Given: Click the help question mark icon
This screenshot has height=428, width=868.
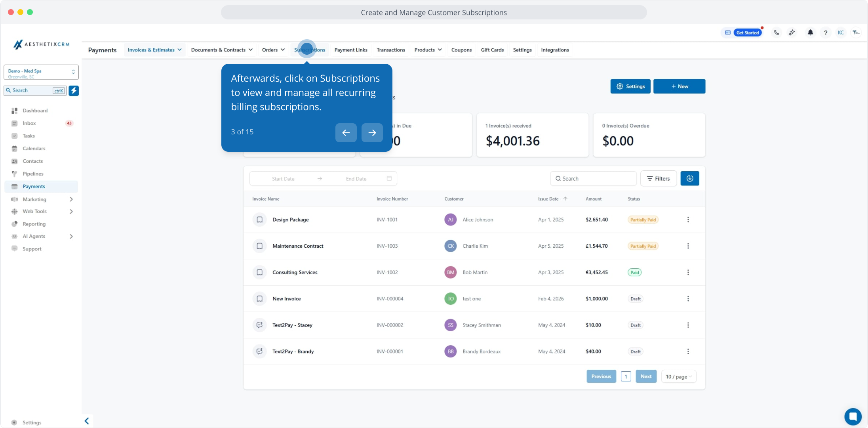Looking at the screenshot, I should pyautogui.click(x=826, y=33).
